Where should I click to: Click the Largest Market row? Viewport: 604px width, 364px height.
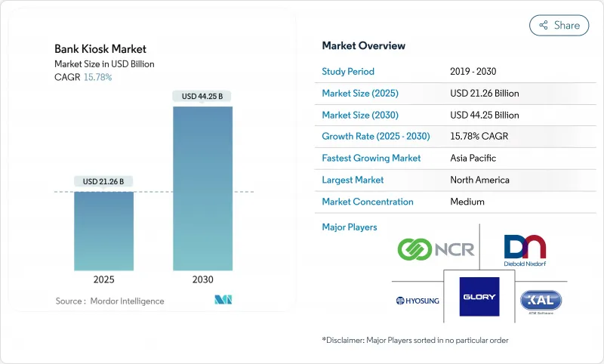click(444, 180)
